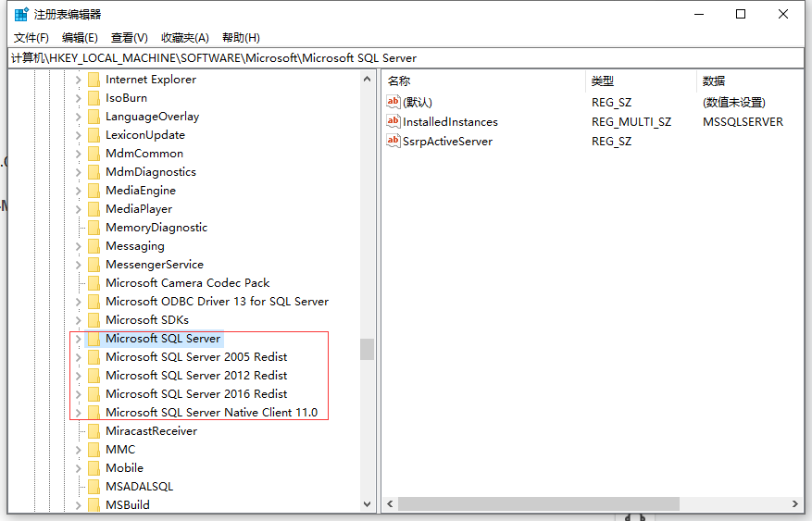The height and width of the screenshot is (521, 812).
Task: Expand Microsoft SQL Server Native Client 11.0 key
Action: pyautogui.click(x=78, y=413)
